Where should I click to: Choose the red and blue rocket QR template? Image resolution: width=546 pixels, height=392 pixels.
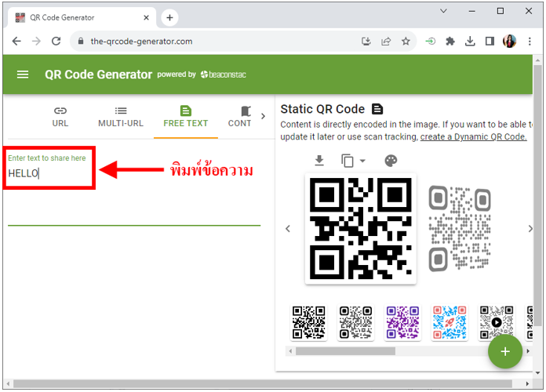(450, 322)
